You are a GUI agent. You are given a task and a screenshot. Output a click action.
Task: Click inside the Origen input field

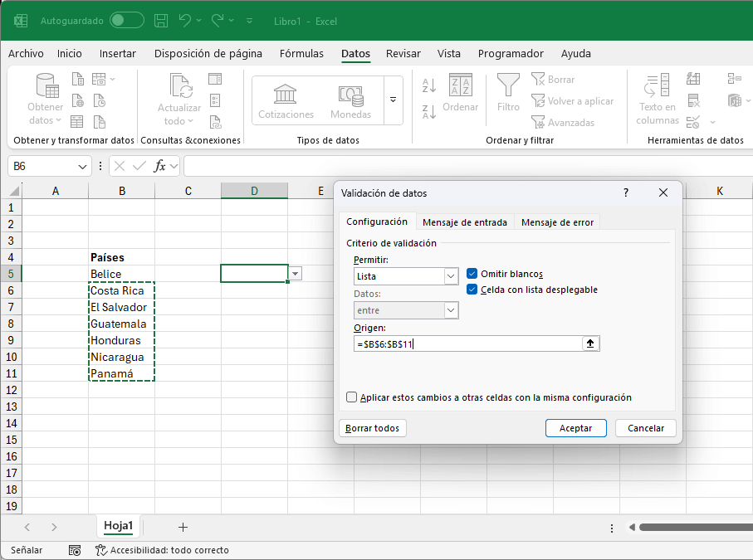coord(467,343)
